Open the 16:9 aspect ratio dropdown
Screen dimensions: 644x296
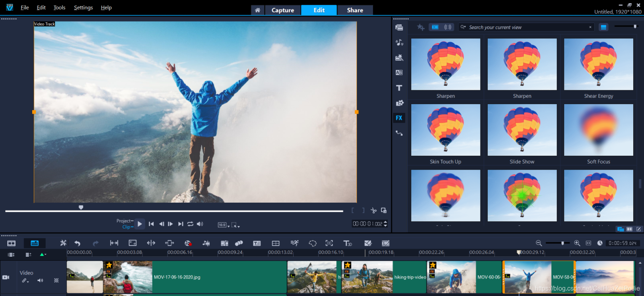(x=224, y=225)
